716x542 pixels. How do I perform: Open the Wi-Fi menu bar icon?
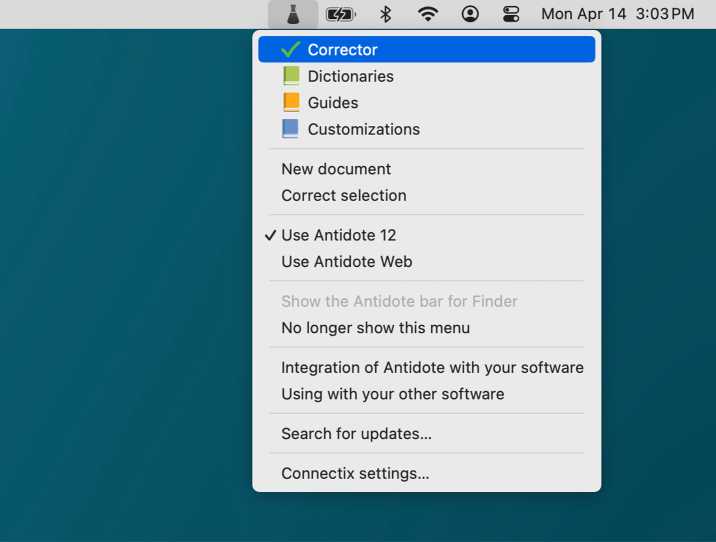pos(428,14)
